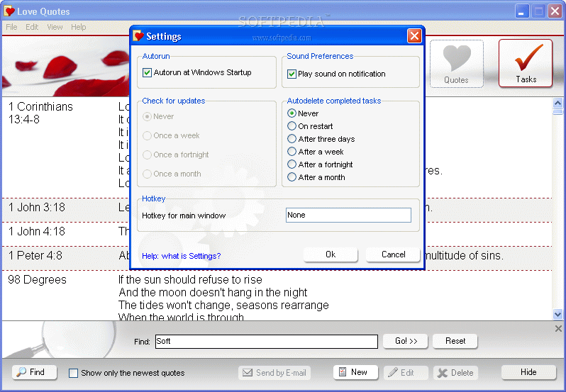566x392 pixels.
Task: Click the Go! >> search button
Action: pyautogui.click(x=406, y=341)
